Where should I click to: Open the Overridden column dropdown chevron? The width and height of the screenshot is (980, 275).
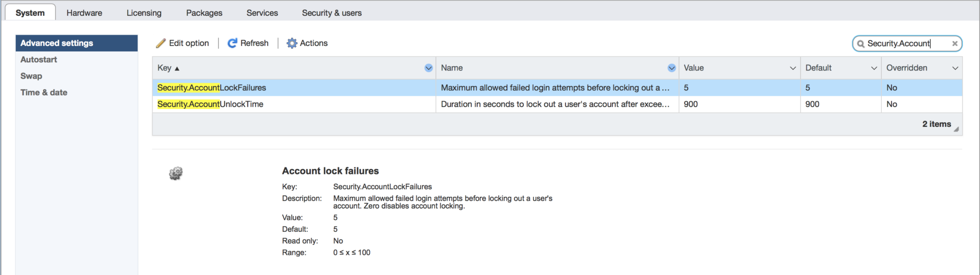955,68
